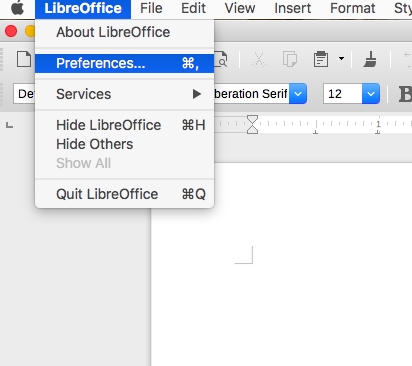Expand the font size dropdown
Screen dimensions: 412x366
point(371,94)
